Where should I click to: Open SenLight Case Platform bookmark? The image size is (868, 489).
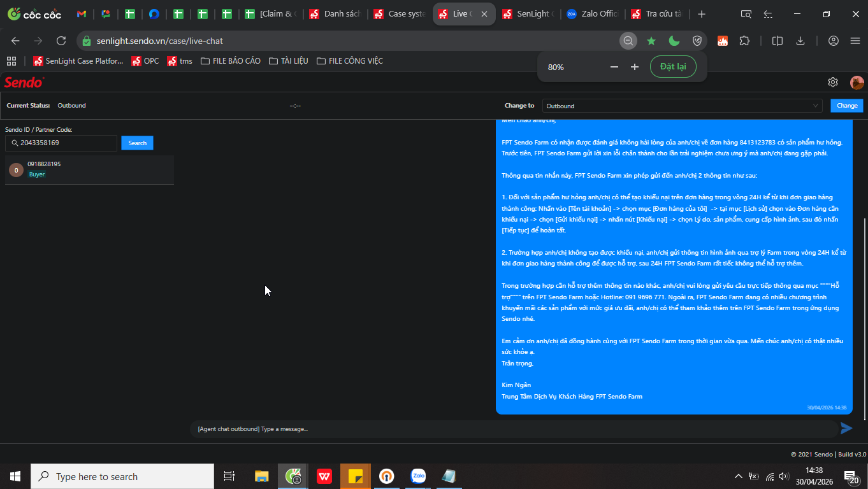click(x=78, y=61)
